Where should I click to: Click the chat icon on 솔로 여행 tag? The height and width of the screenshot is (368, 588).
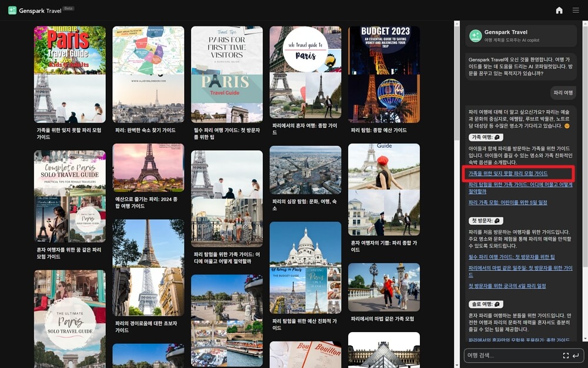497,304
